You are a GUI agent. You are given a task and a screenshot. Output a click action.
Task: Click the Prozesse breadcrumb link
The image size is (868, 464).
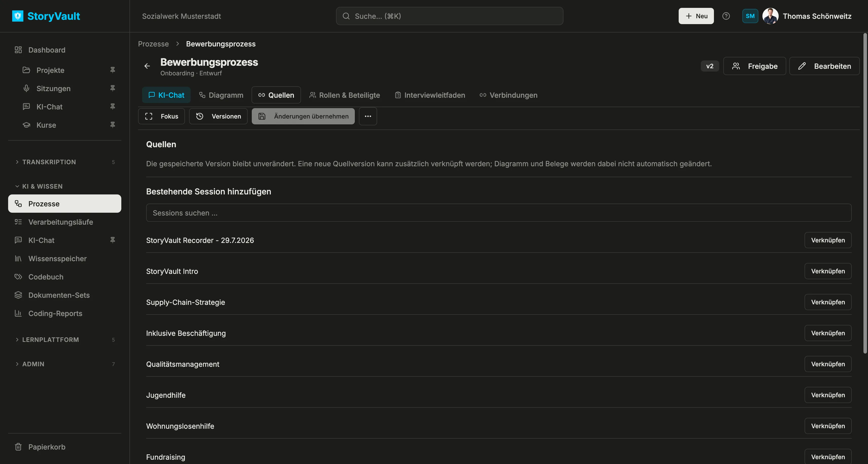(x=153, y=44)
